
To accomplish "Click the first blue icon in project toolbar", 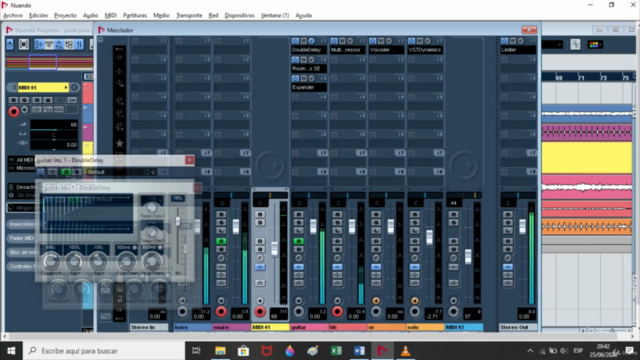I will click(x=10, y=44).
